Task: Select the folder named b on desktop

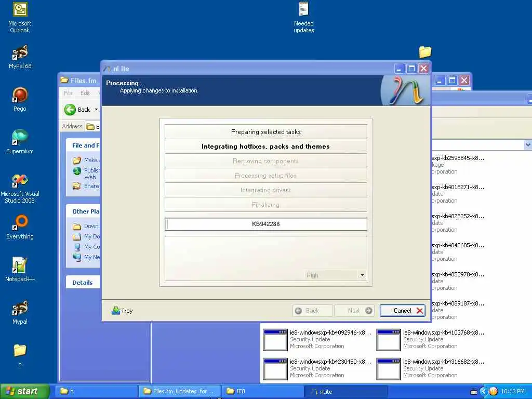Action: click(x=20, y=355)
